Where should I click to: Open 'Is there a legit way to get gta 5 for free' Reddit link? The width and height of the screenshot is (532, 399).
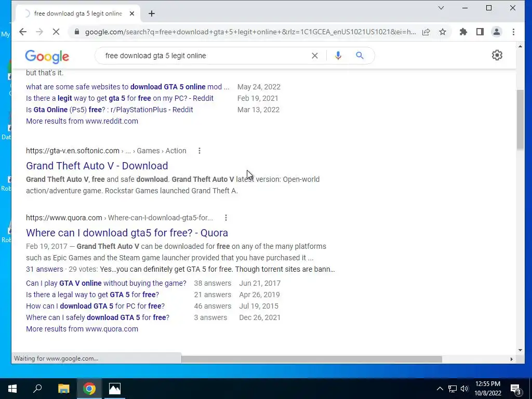[120, 98]
